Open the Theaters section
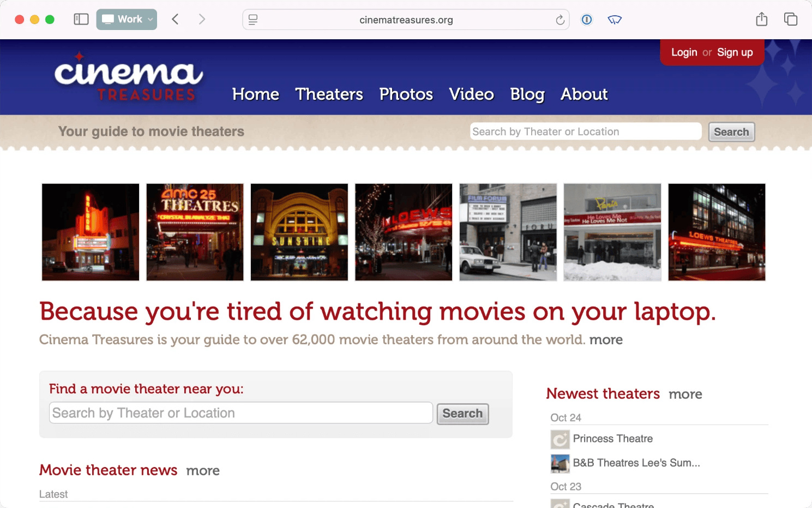The height and width of the screenshot is (508, 812). pos(329,94)
